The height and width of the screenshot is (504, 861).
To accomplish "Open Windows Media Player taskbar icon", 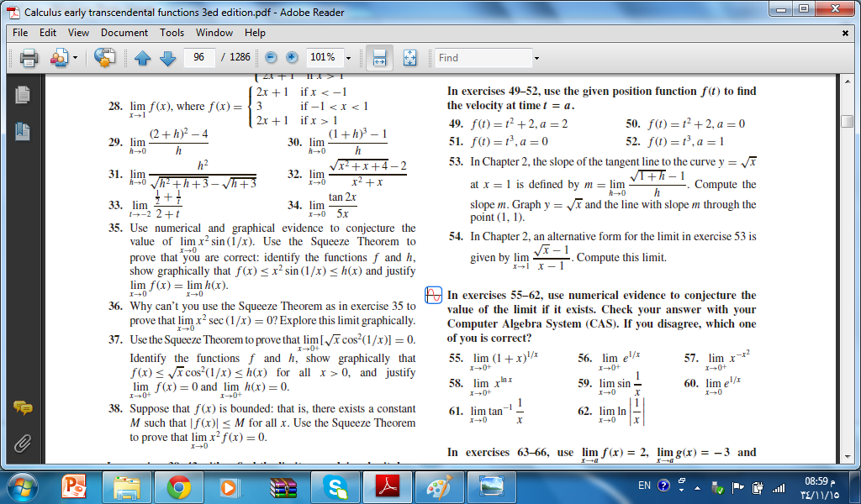I will pos(230,487).
